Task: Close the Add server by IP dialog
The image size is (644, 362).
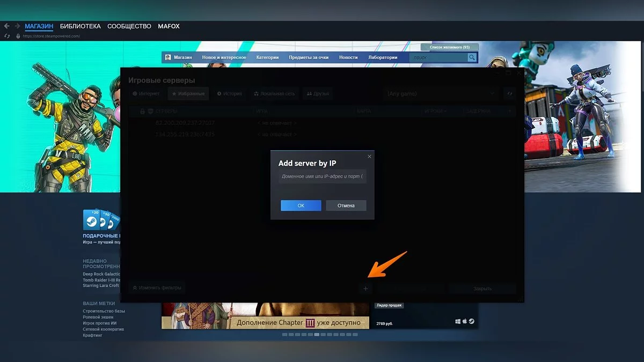Action: (369, 156)
